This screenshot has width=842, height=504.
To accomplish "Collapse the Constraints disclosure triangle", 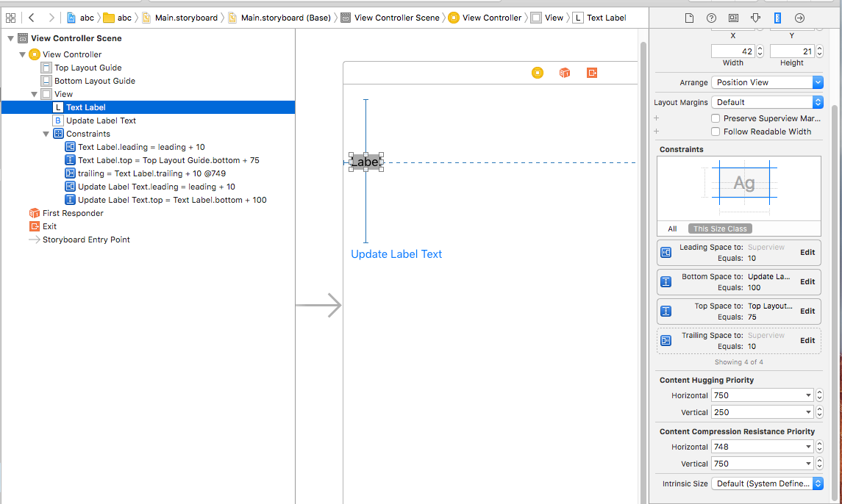I will (x=46, y=134).
